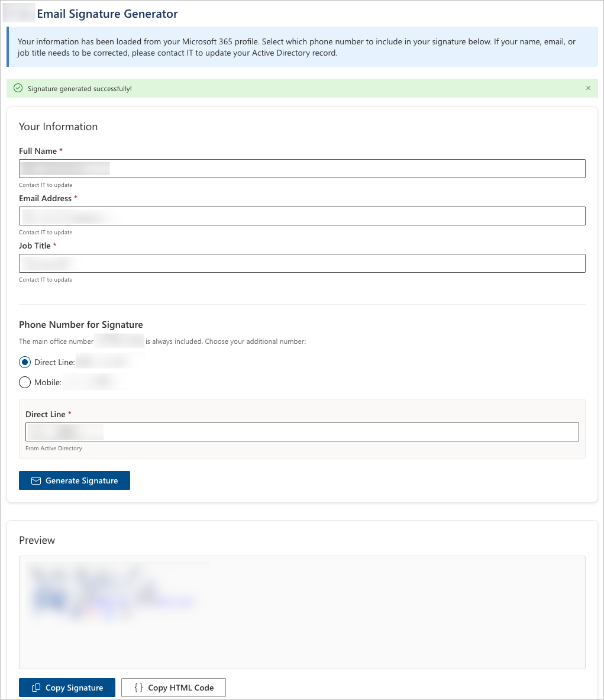This screenshot has height=700, width=604.
Task: Click the Copy HTML Code button
Action: pos(173,687)
